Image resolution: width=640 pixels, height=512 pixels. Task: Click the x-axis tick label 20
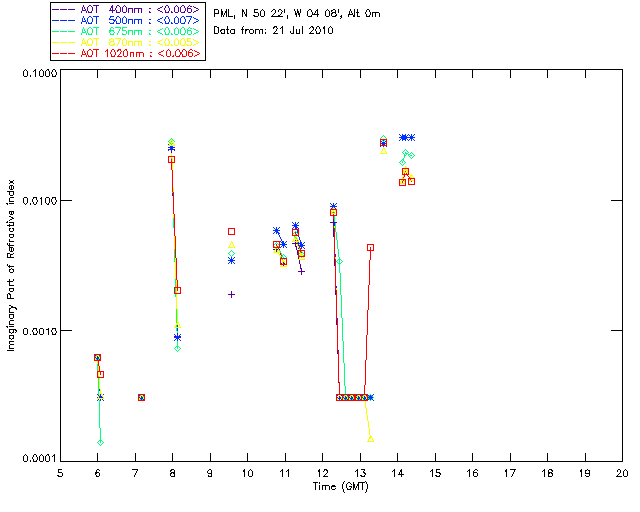(x=622, y=473)
